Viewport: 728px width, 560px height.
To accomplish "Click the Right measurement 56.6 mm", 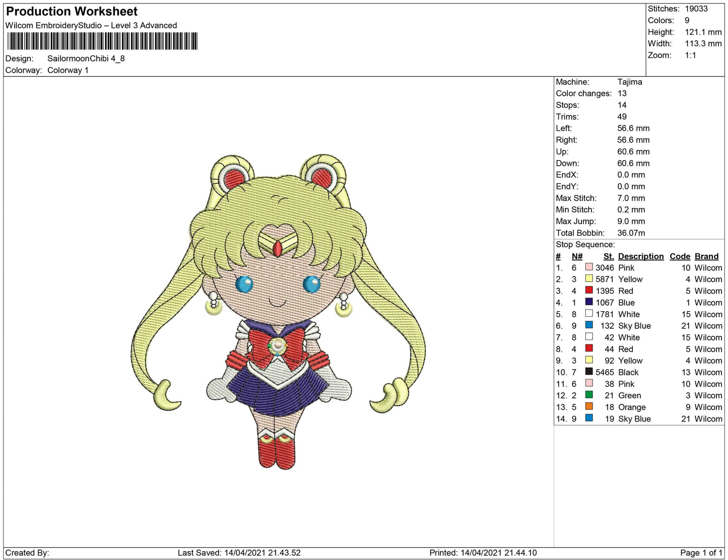I will pos(633,139).
